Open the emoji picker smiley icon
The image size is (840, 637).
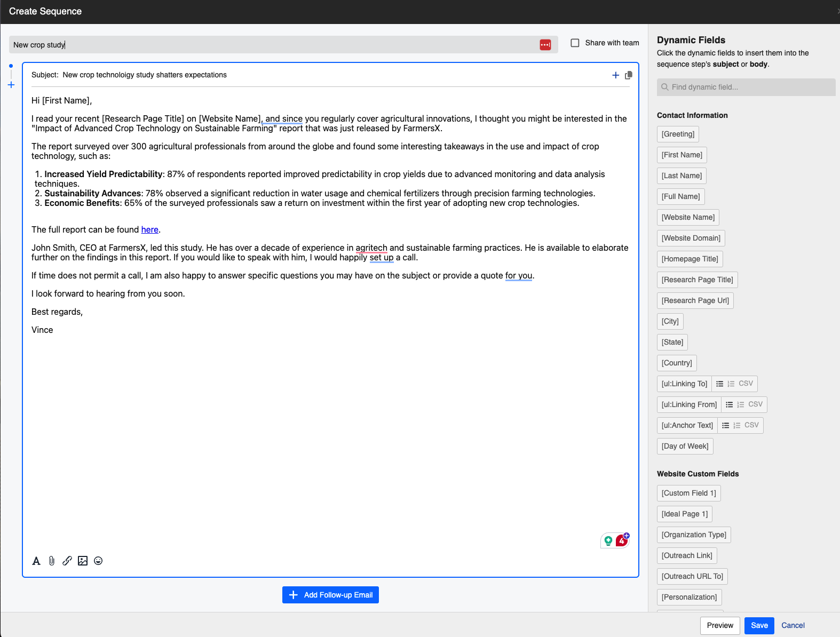pos(98,561)
